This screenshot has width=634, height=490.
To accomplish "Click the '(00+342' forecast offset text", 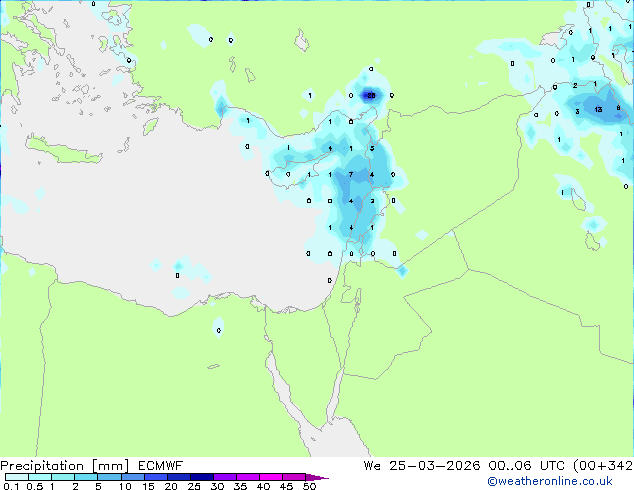I will click(x=603, y=466).
